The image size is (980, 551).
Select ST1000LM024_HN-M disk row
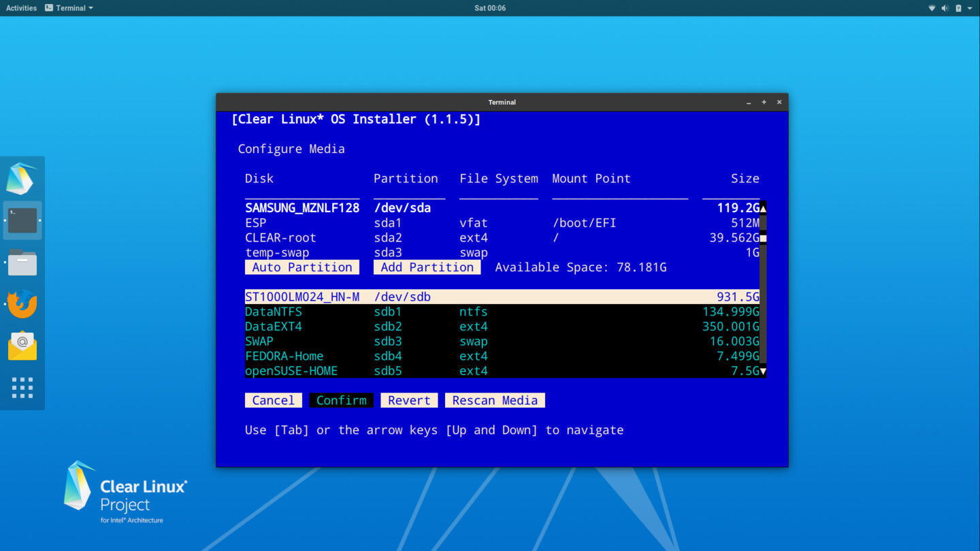(502, 297)
